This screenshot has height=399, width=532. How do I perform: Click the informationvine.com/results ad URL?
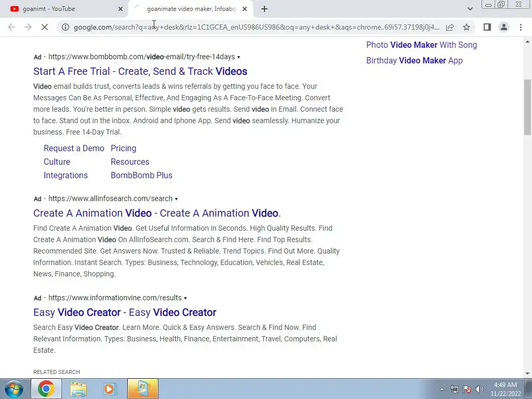(115, 298)
